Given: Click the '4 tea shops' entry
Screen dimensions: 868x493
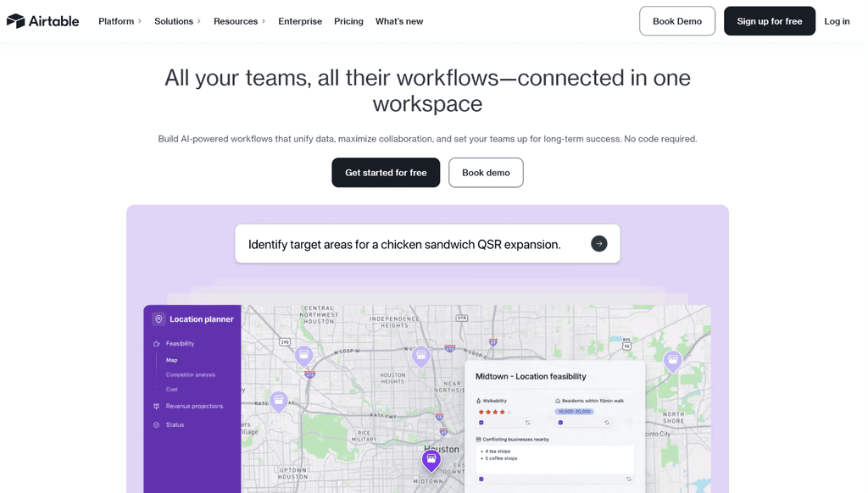Looking at the screenshot, I should pyautogui.click(x=498, y=451).
